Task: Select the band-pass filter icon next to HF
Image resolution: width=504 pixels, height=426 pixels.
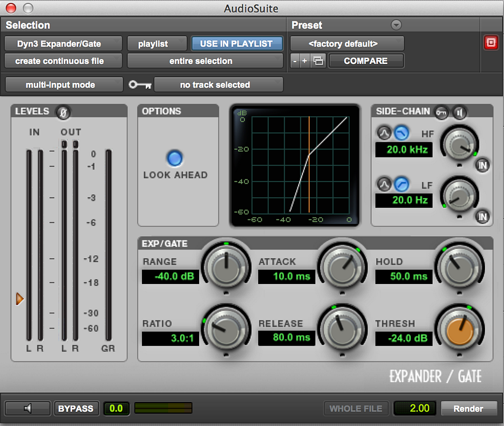Action: point(384,133)
